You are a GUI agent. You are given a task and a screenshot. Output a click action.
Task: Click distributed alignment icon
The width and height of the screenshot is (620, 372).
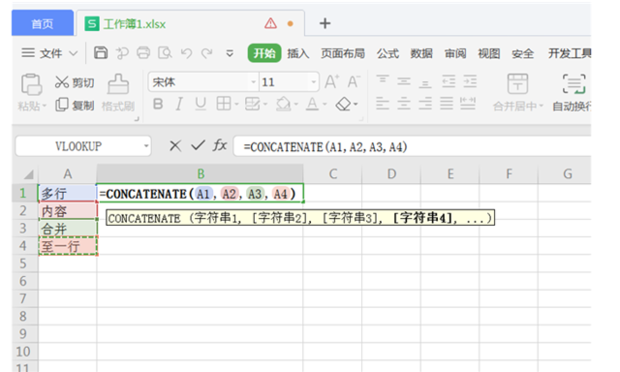tap(468, 104)
